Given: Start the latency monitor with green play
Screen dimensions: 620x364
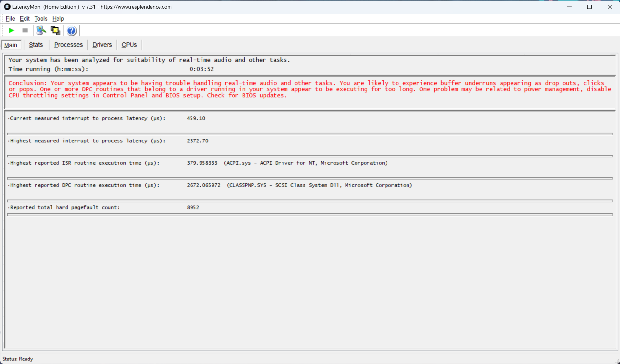Looking at the screenshot, I should coord(11,30).
